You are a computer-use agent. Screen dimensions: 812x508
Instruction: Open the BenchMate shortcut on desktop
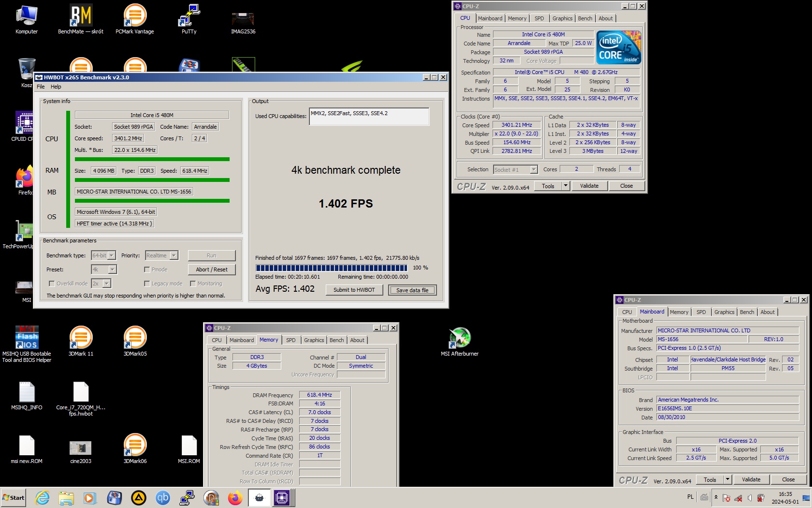pos(81,19)
